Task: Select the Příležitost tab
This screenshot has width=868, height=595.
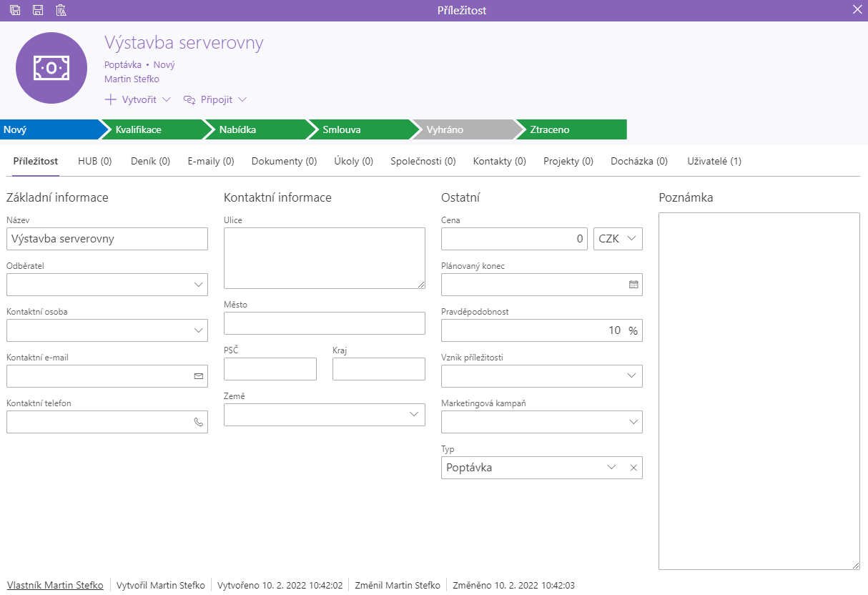Action: tap(36, 162)
